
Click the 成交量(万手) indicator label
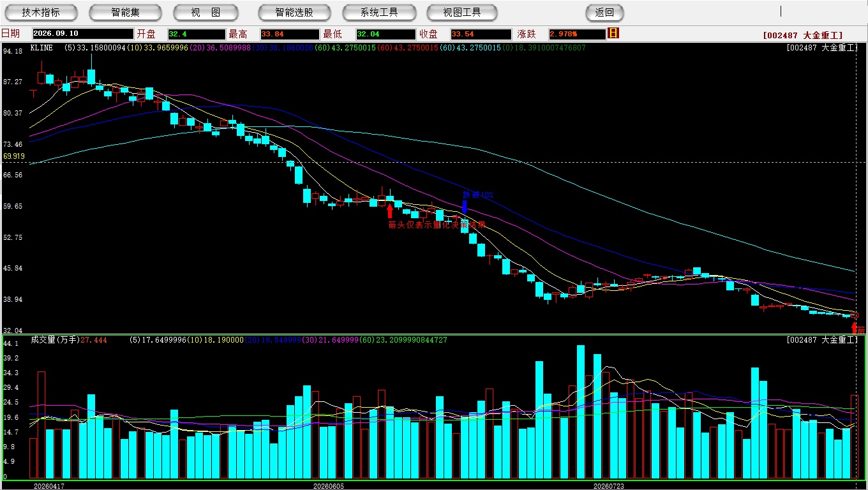point(55,340)
